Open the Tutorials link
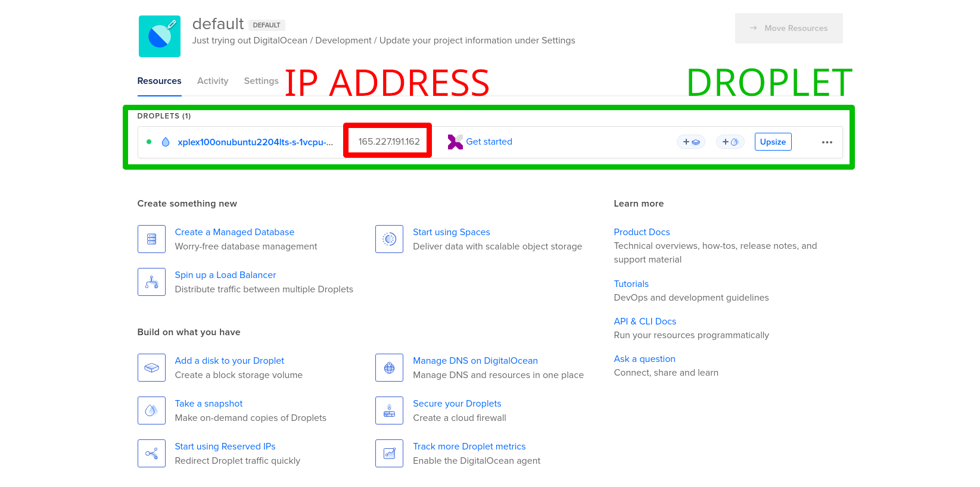This screenshot has height=487, width=980. coord(631,284)
